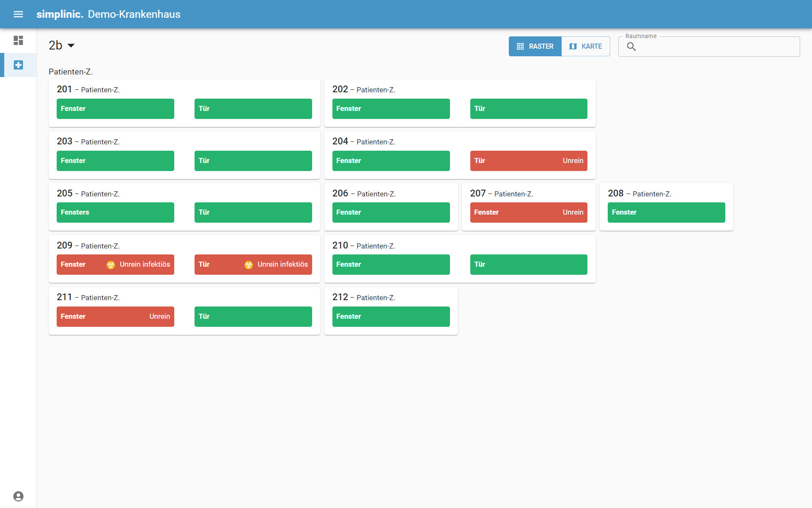Open ward selector labeled 2b
812x508 pixels.
55,46
